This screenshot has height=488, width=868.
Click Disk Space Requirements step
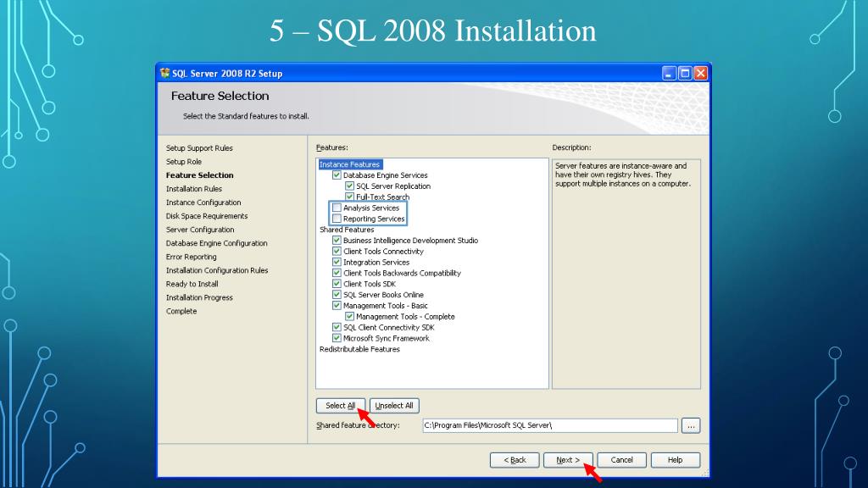207,216
